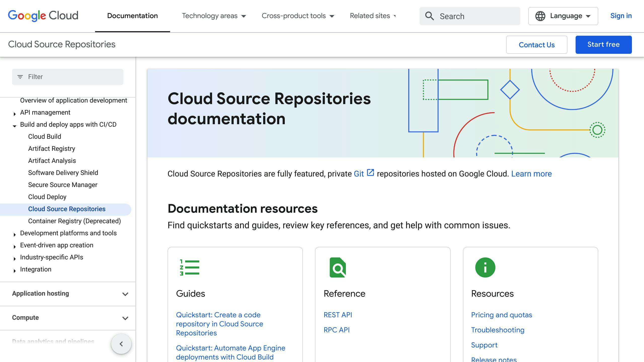
Task: Open Software Delivery Shield in sidebar
Action: point(63,173)
